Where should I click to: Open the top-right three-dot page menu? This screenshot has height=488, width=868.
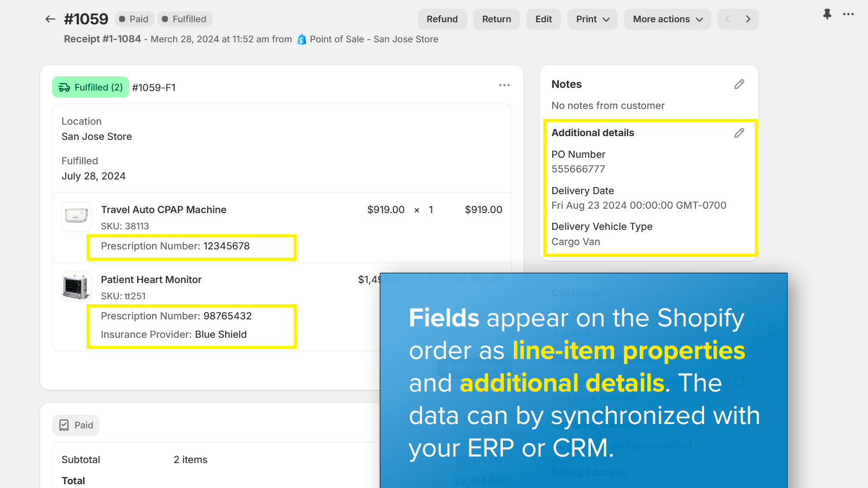[x=848, y=15]
